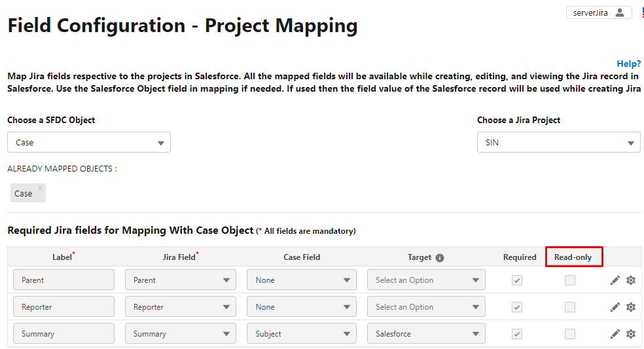
Task: Toggle Read-only checkbox for Reporter row
Action: [569, 307]
